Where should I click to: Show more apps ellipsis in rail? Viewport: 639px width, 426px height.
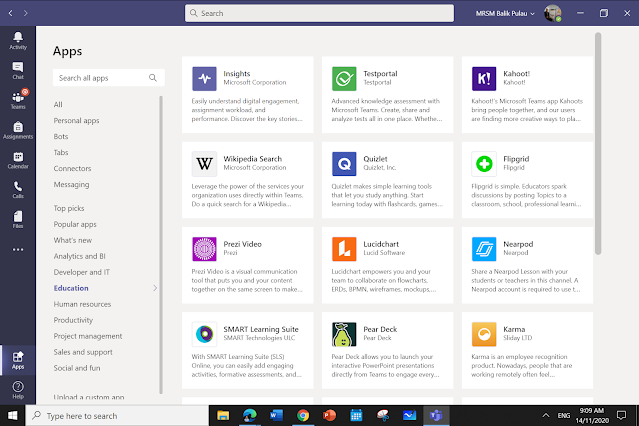[18, 249]
